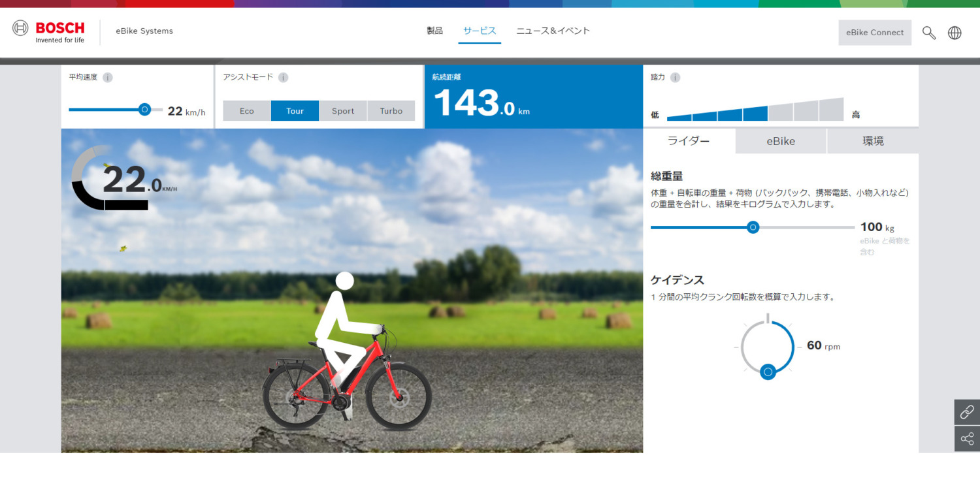The height and width of the screenshot is (478, 980).
Task: Click the 低 label of 踏力
Action: 655,115
